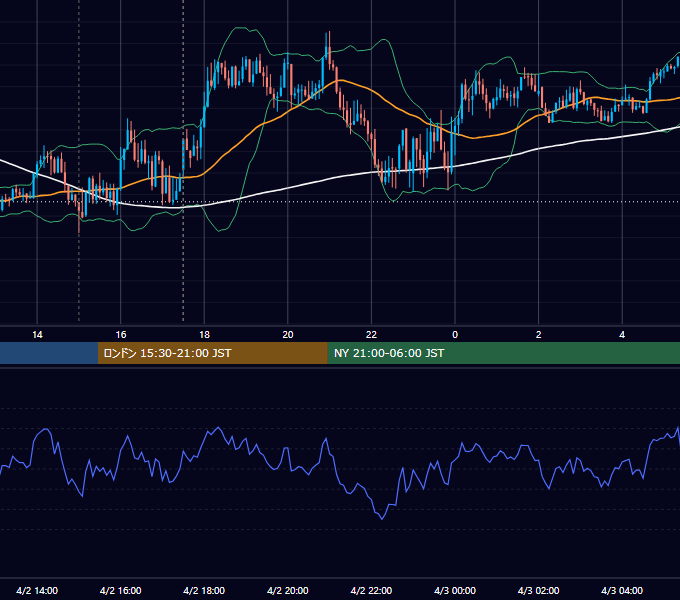Click the NY 21:00-06:00 JST session bar
The width and height of the screenshot is (680, 600).
(x=503, y=353)
